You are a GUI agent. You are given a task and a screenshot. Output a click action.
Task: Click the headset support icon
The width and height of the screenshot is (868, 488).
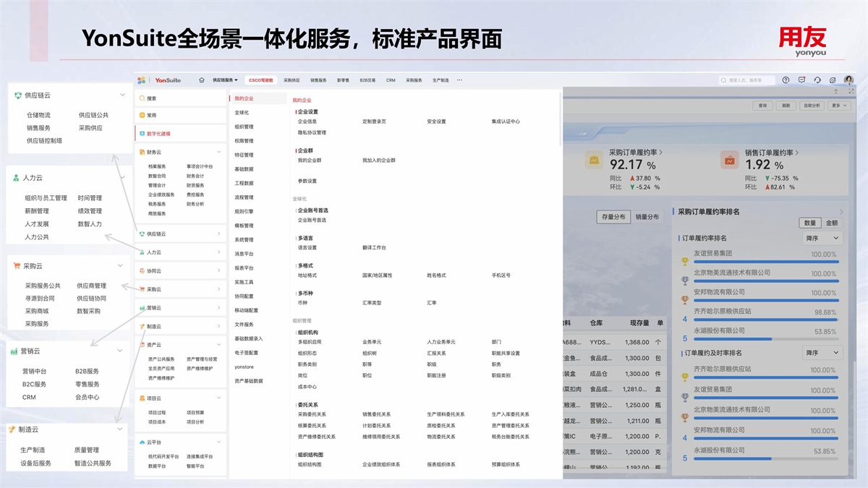[817, 80]
